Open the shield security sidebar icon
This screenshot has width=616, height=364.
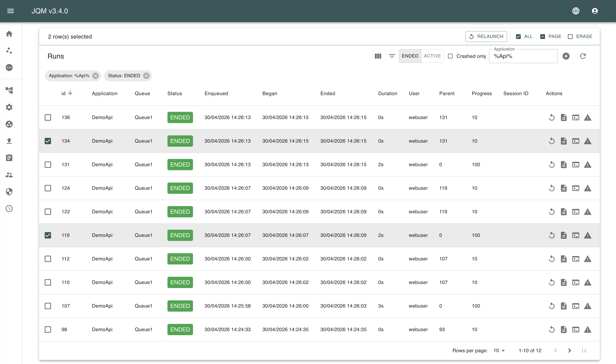click(x=9, y=191)
